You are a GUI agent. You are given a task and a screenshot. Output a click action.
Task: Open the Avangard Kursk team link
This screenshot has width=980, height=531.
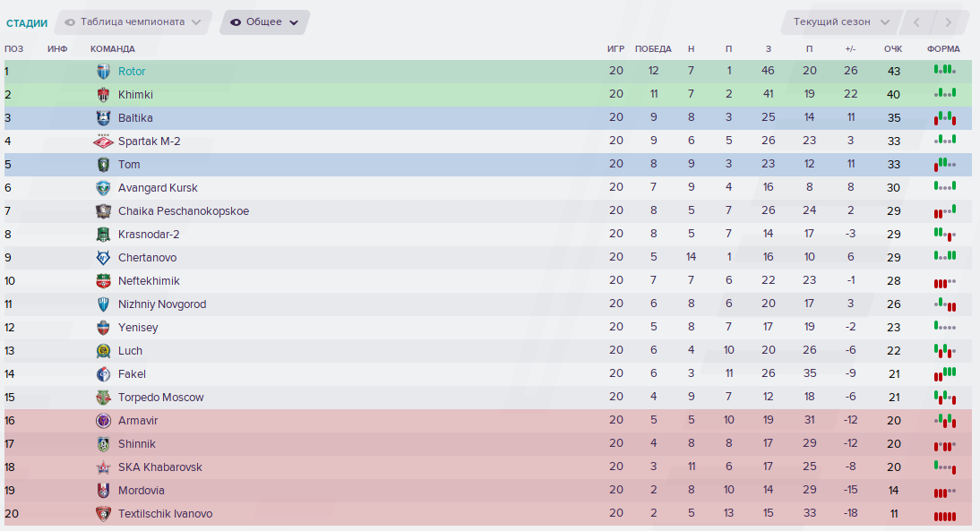click(x=158, y=188)
